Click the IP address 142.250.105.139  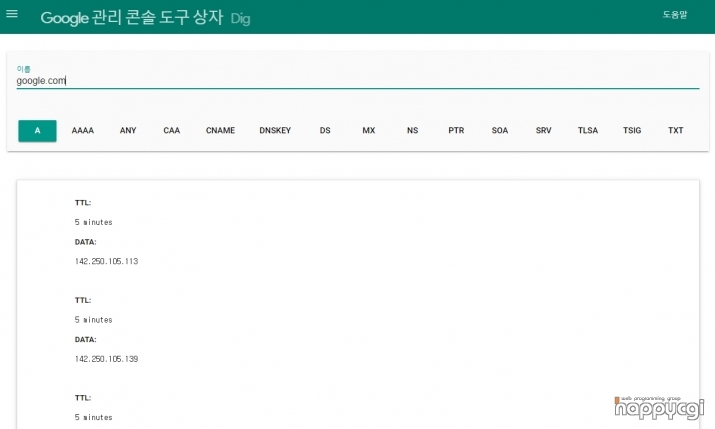[x=106, y=359]
